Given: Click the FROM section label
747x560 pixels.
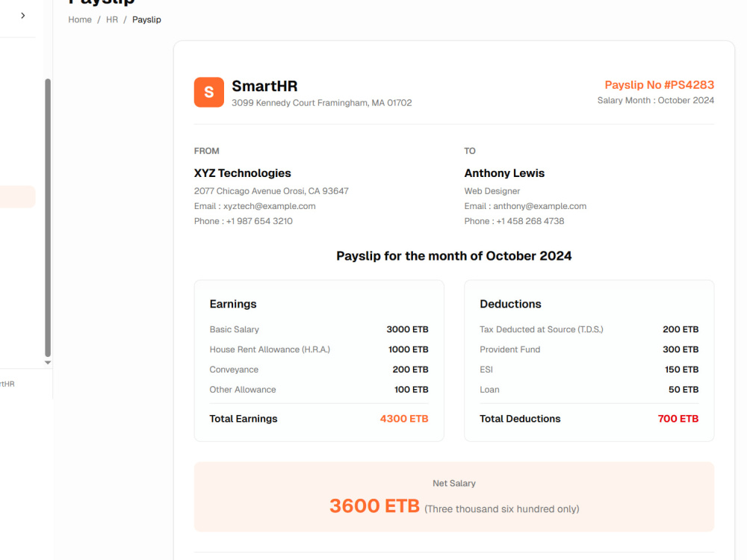Looking at the screenshot, I should click(x=206, y=151).
